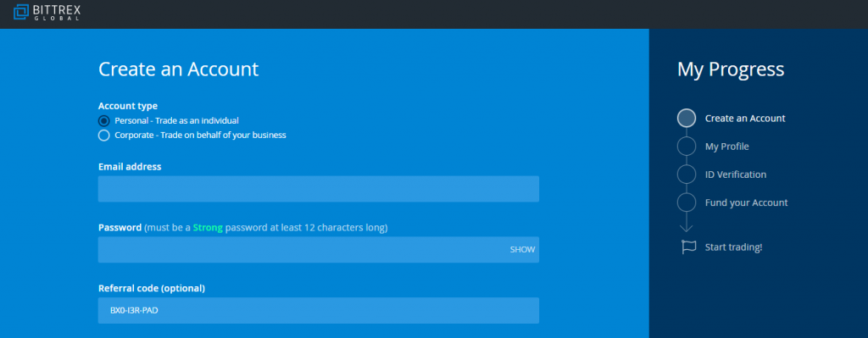868x338 pixels.
Task: Open the ID Verification step label
Action: tap(736, 175)
